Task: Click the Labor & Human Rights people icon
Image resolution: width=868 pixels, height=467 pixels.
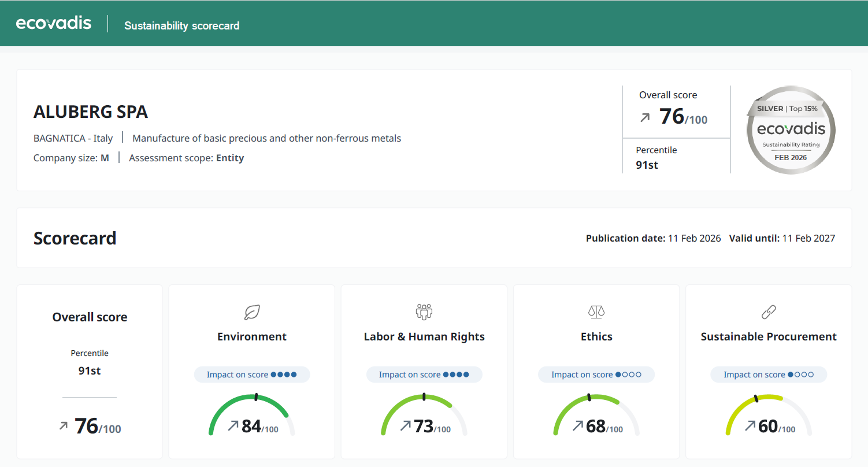Action: tap(424, 312)
